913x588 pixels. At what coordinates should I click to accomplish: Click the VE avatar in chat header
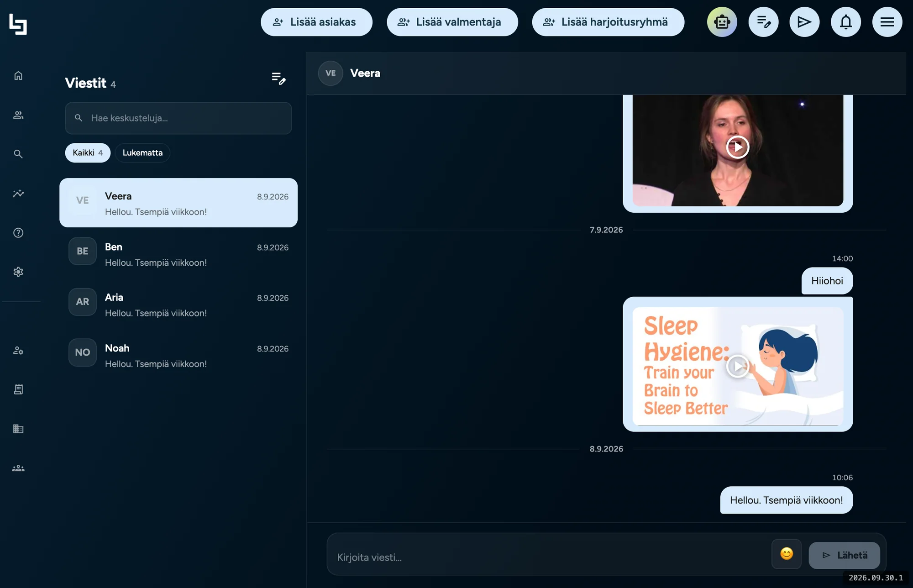pyautogui.click(x=331, y=73)
